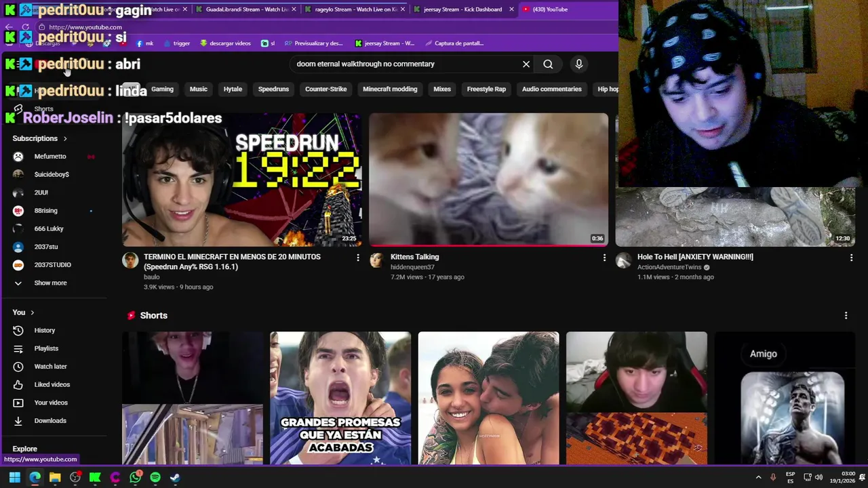Open options menu for Kittens Talking video

604,258
